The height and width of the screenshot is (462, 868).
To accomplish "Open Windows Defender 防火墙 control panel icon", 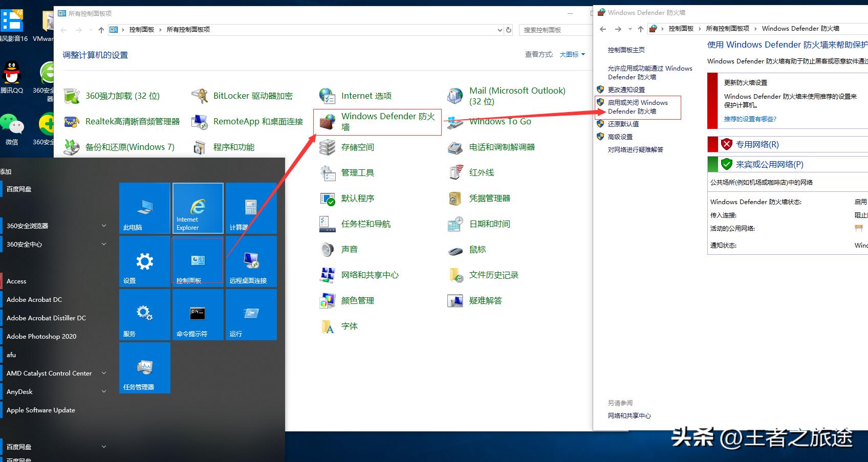I will (328, 122).
